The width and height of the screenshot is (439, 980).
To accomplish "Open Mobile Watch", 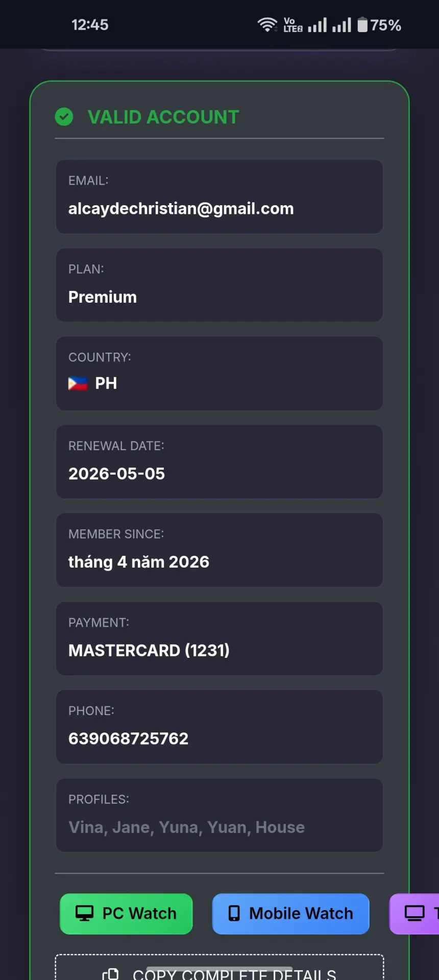I will [x=290, y=914].
